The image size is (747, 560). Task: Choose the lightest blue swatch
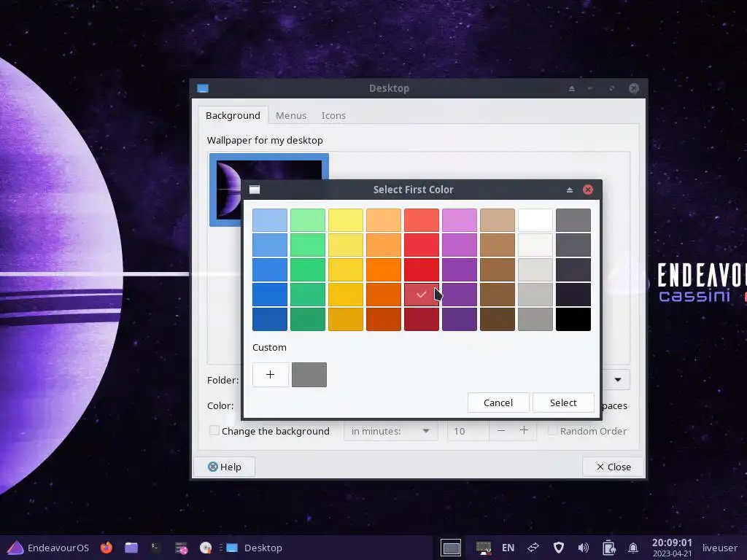tap(270, 220)
